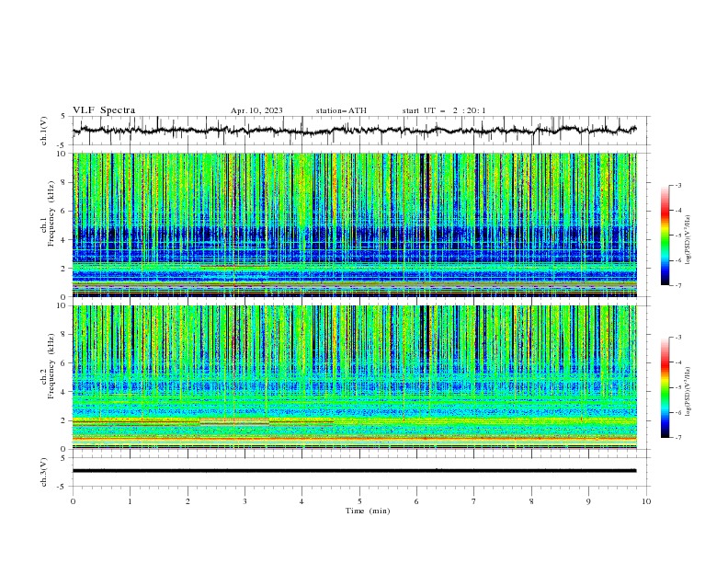Click the ch.1 spectrogram color scale bar
The width and height of the screenshot is (728, 563).
click(x=665, y=236)
